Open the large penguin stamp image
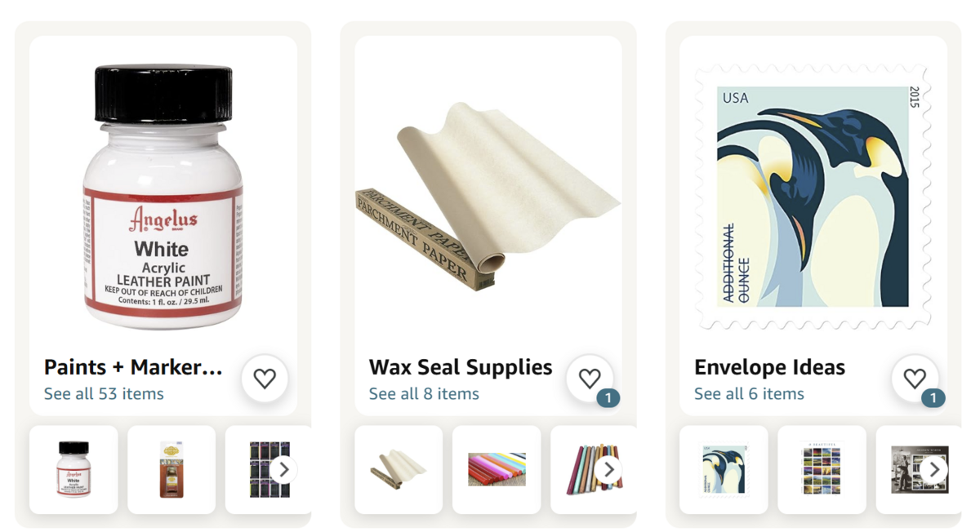The width and height of the screenshot is (980, 532). point(813,197)
